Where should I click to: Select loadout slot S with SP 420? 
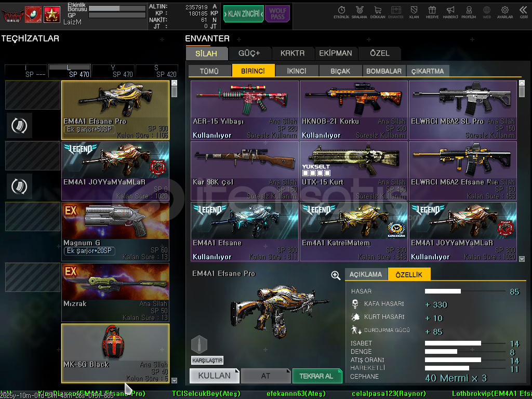click(157, 71)
